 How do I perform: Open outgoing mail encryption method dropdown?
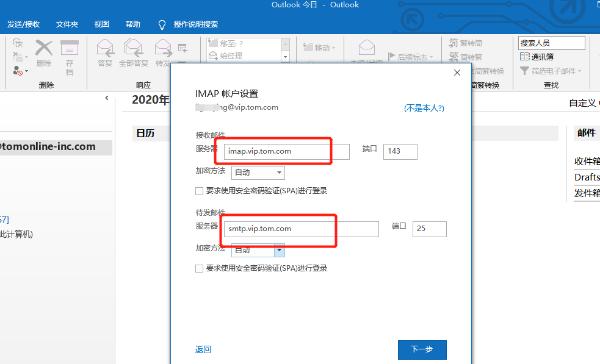click(x=258, y=250)
